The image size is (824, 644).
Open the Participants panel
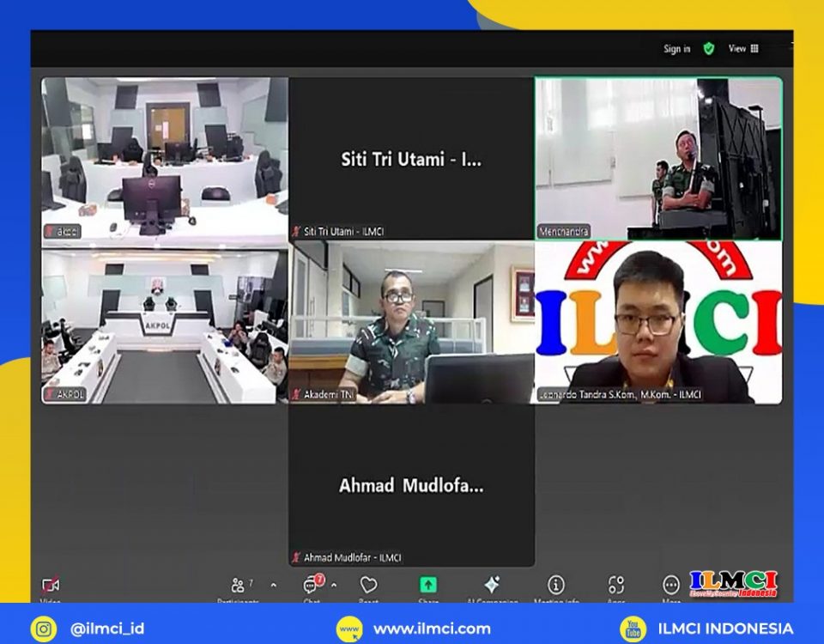(238, 586)
